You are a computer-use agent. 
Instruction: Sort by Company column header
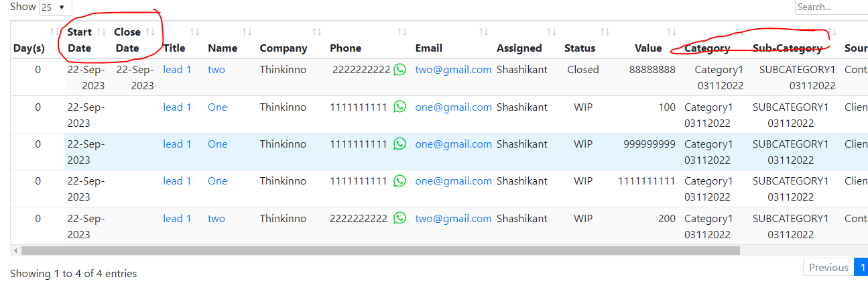[x=284, y=48]
